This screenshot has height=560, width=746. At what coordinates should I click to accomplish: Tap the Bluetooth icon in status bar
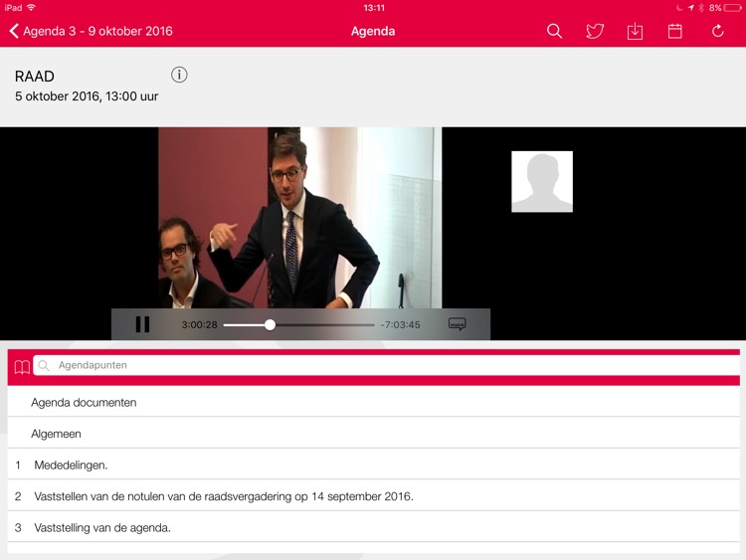tap(701, 8)
